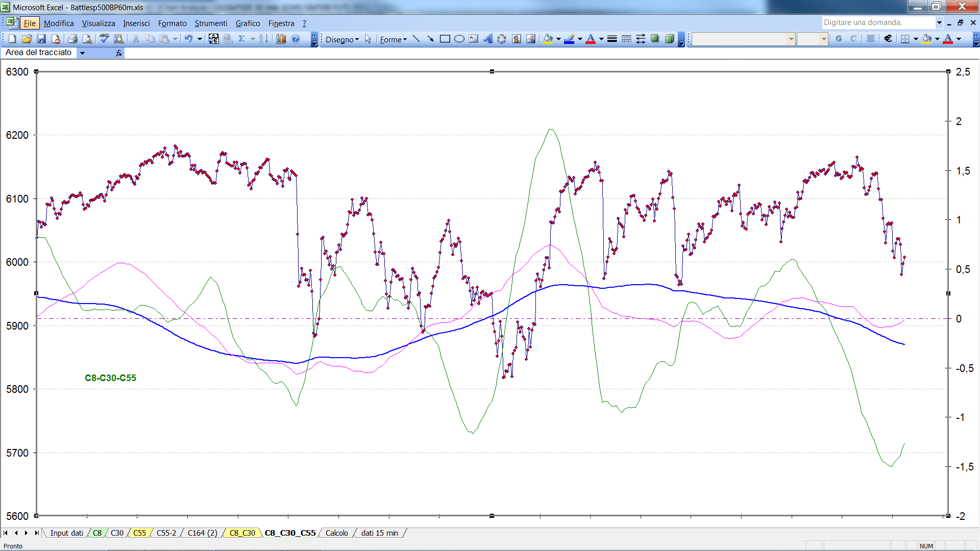Screen dimensions: 980x551
Task: Select the Text Box tool
Action: coord(474,39)
